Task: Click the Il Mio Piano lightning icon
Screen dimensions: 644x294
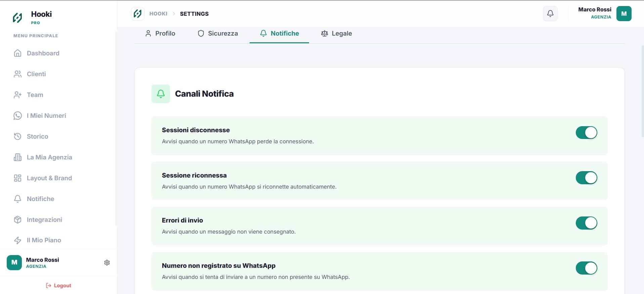Action: (18, 240)
